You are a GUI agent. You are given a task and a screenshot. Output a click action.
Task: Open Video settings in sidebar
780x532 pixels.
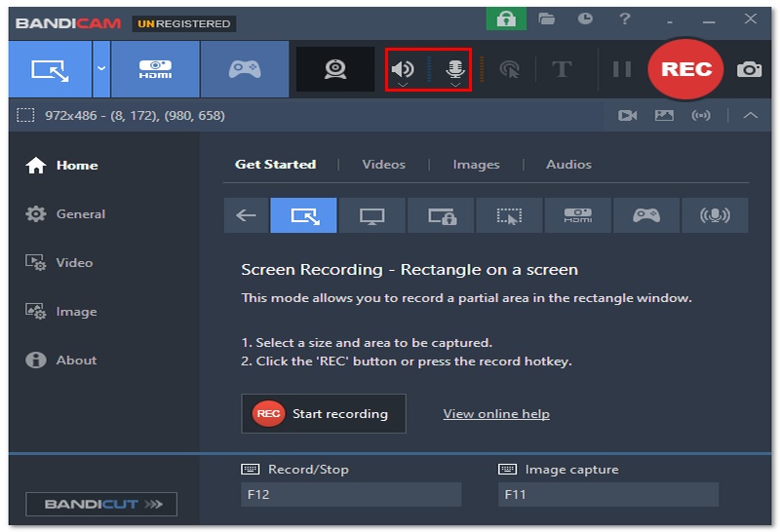59,262
